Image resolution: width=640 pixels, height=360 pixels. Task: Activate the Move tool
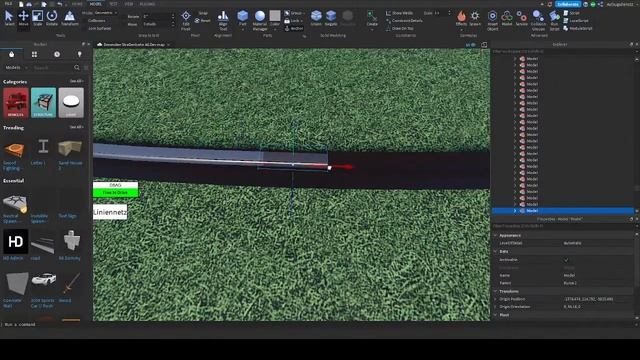pos(23,18)
